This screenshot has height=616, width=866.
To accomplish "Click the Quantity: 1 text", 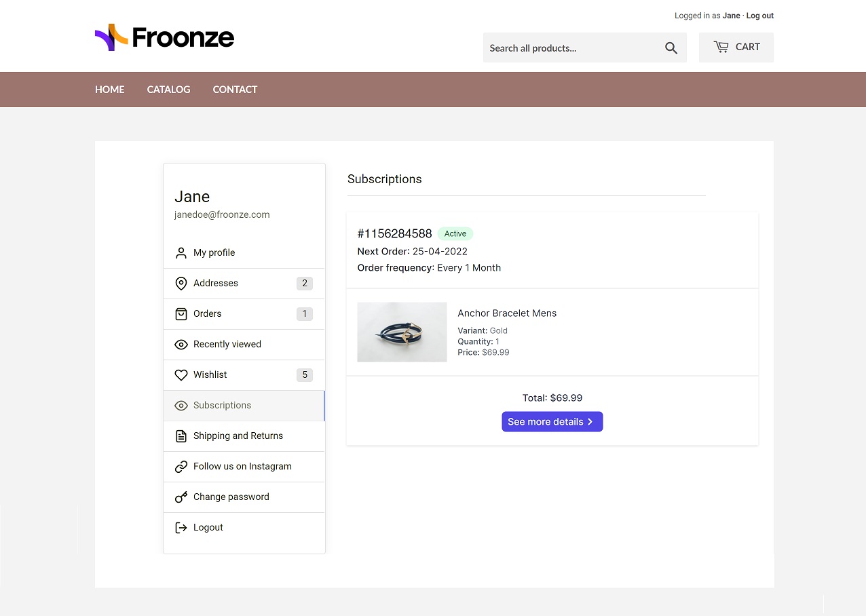I will pos(478,342).
